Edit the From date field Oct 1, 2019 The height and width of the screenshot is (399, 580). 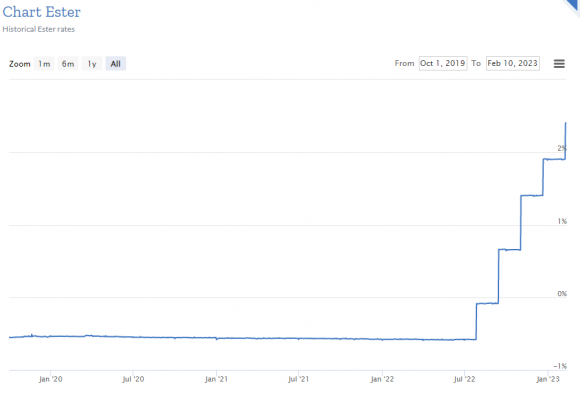click(443, 63)
